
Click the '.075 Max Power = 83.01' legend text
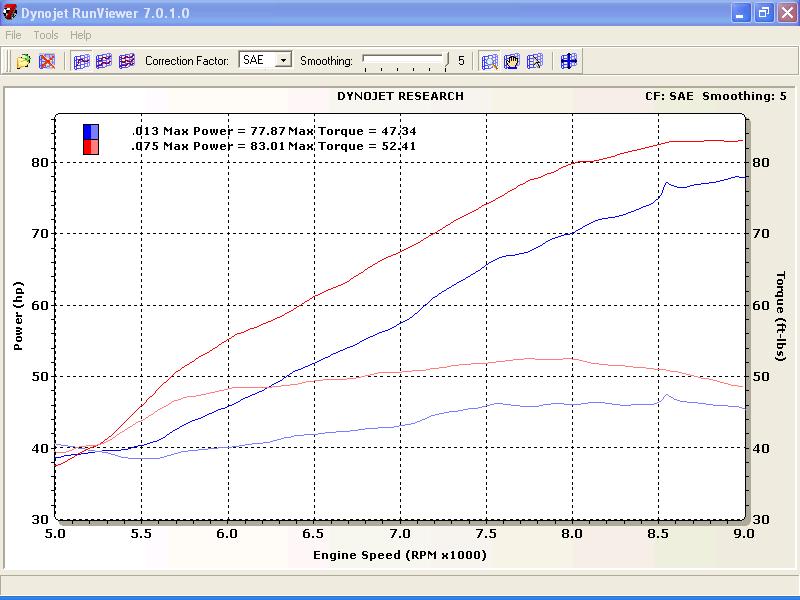point(209,146)
